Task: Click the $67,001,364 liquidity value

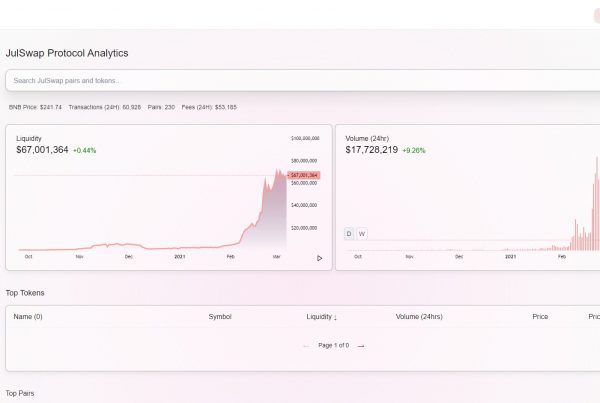Action: (x=42, y=150)
